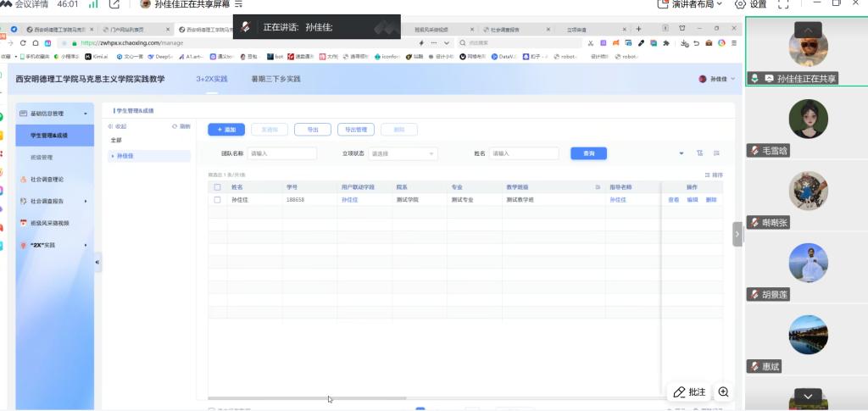Click the zoom-in magnifier beside 批注

[723, 392]
